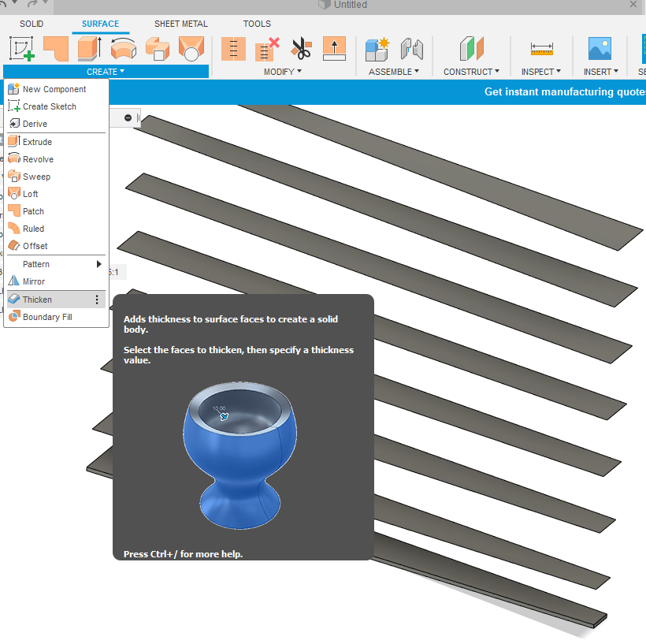This screenshot has height=644, width=646.
Task: Create a new sketch from the toolbar
Action: 20,48
